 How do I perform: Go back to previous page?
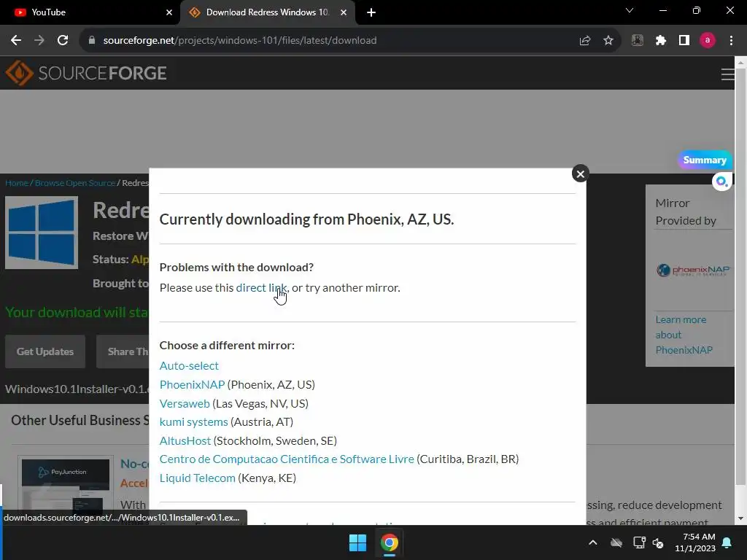tap(16, 41)
